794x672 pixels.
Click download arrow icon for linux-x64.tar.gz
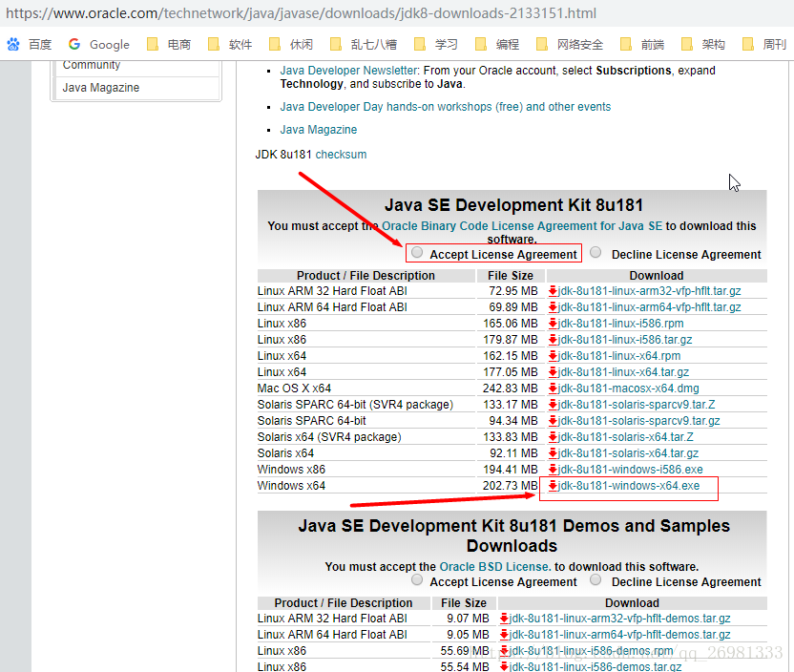pyautogui.click(x=553, y=372)
